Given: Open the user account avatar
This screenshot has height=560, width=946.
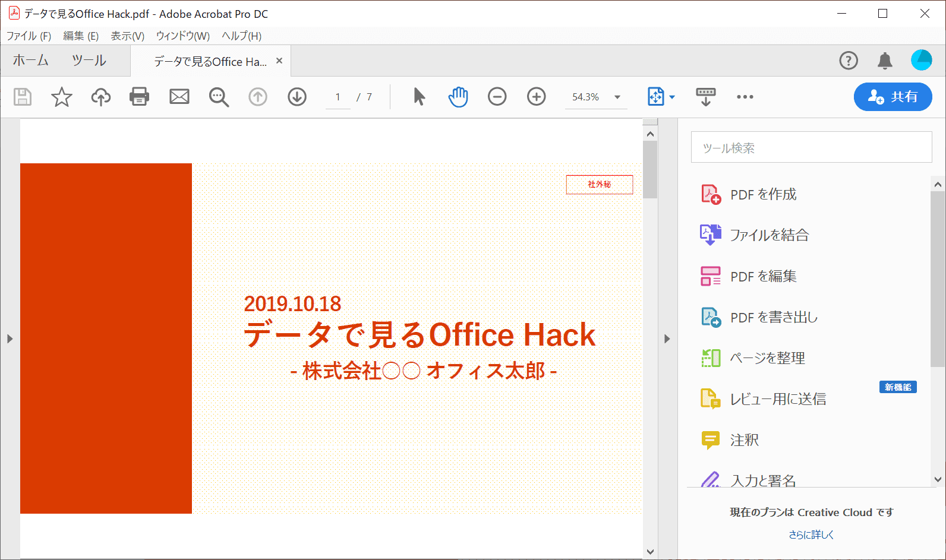Looking at the screenshot, I should [x=922, y=60].
